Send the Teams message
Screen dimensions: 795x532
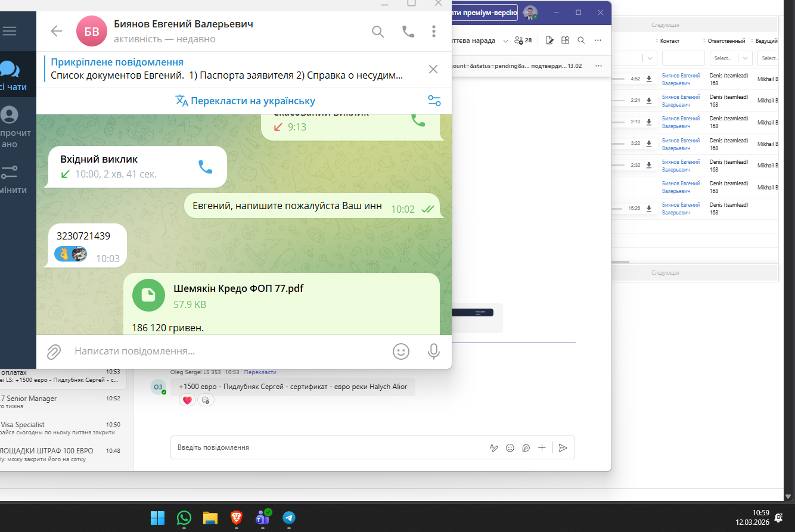pos(563,447)
